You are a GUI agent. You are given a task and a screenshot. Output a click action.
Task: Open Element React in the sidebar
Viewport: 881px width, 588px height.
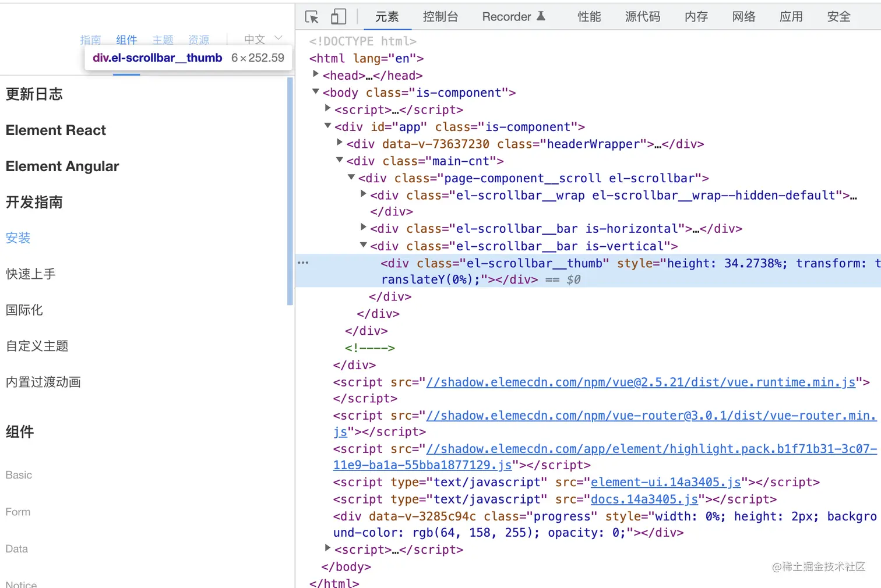56,130
